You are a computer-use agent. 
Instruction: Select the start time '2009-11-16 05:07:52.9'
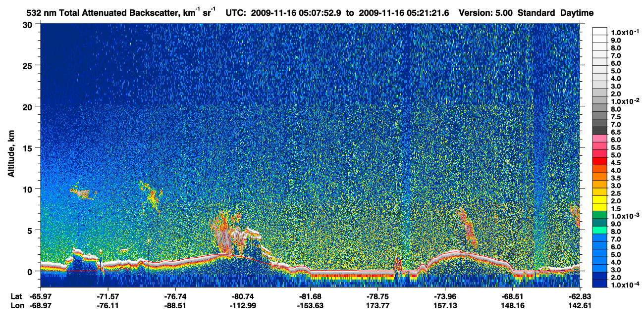coord(295,13)
